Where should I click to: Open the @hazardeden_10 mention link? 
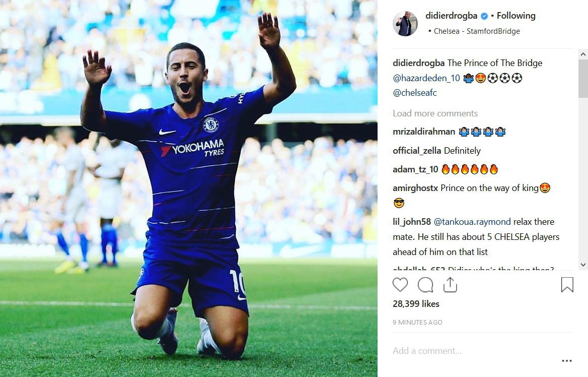click(426, 78)
